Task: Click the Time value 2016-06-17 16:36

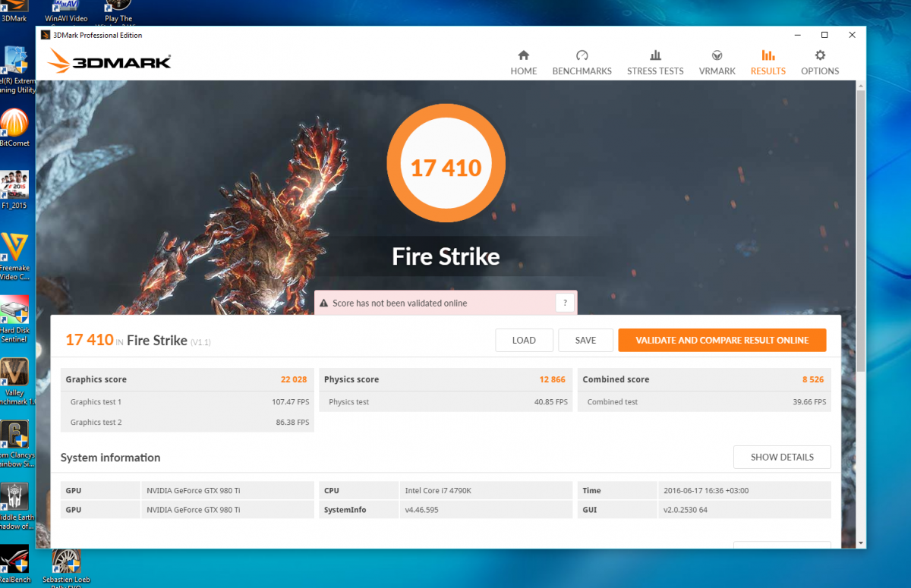Action: coord(706,490)
